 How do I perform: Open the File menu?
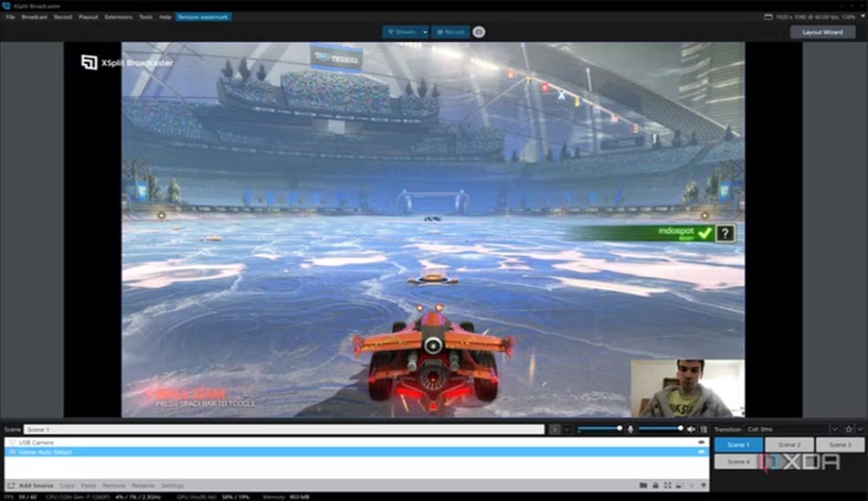(x=10, y=17)
